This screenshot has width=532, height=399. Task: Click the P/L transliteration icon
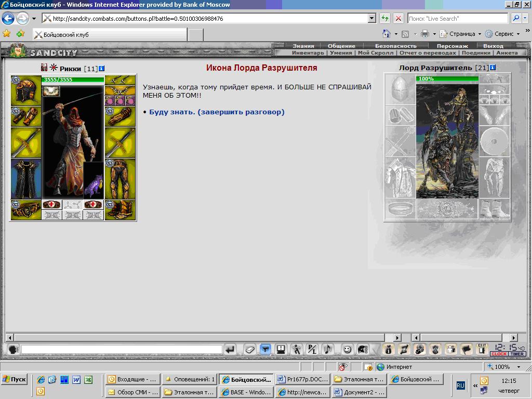point(312,349)
